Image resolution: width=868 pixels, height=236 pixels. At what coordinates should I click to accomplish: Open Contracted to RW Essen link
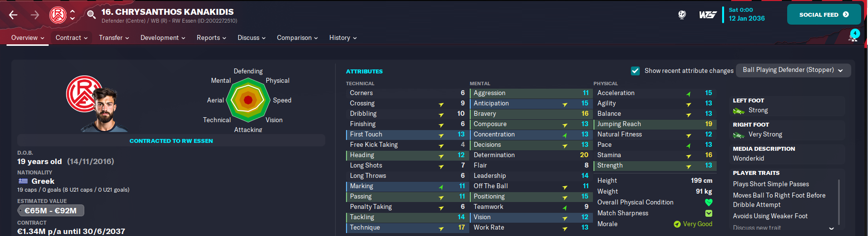pos(171,141)
